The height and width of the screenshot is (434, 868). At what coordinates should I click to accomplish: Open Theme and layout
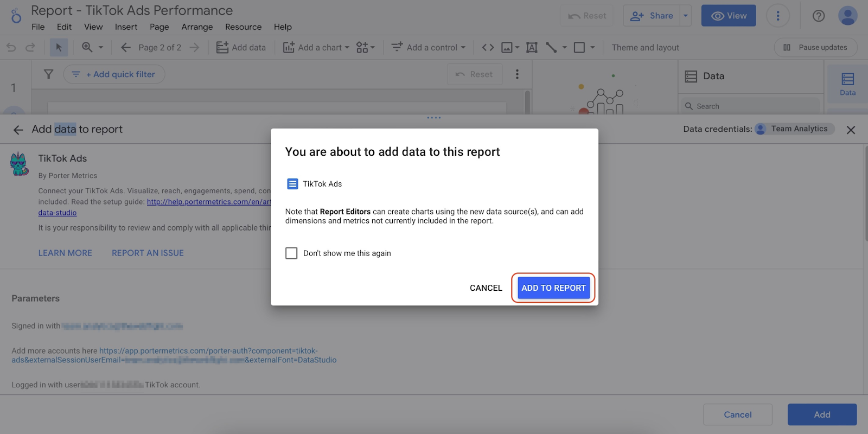[x=645, y=48]
